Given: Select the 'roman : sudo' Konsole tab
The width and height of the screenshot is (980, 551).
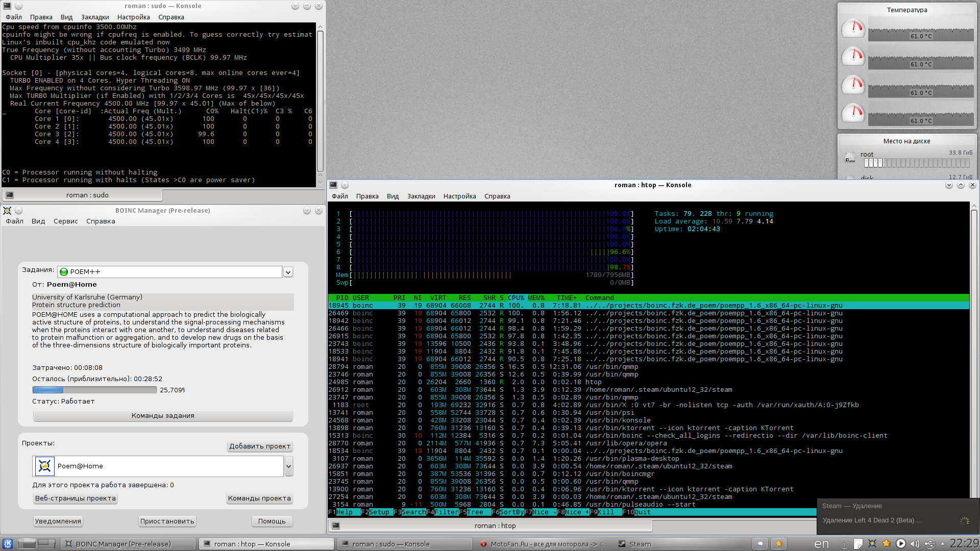Looking at the screenshot, I should tap(82, 195).
